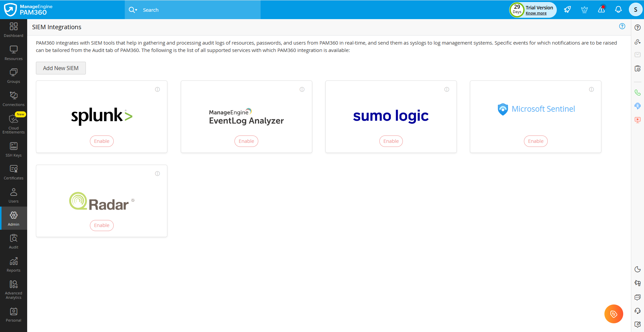Viewport: 644px width, 332px height.
Task: Open the Dashboard from the sidebar
Action: 13,30
